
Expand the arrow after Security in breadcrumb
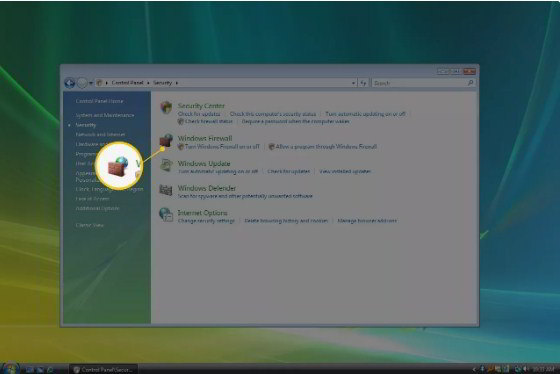(x=177, y=83)
